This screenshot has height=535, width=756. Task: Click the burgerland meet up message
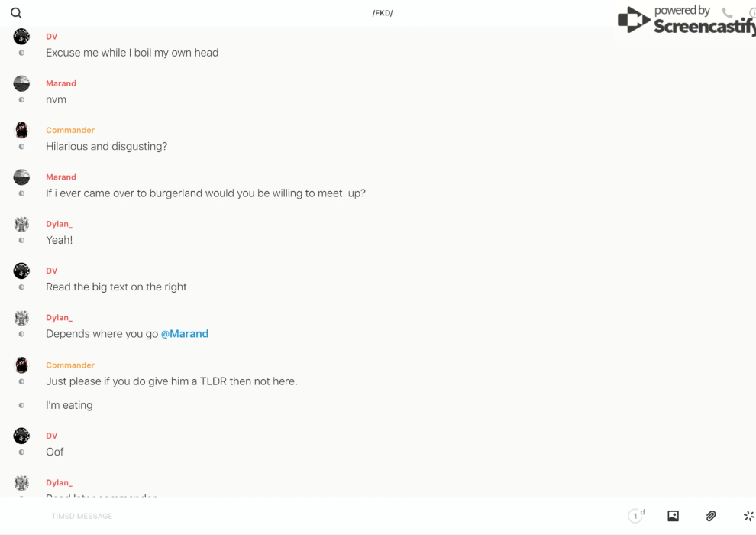click(205, 193)
